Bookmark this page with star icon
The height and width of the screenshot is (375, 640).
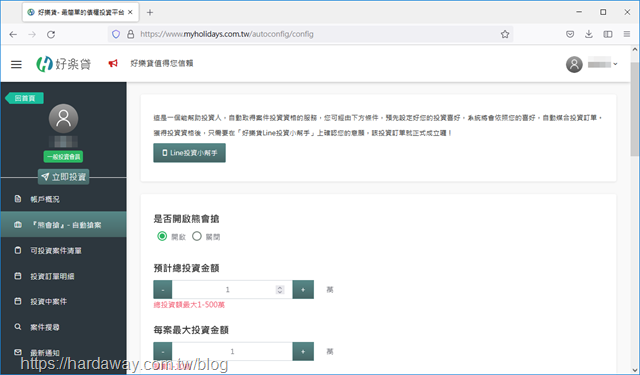click(x=505, y=34)
